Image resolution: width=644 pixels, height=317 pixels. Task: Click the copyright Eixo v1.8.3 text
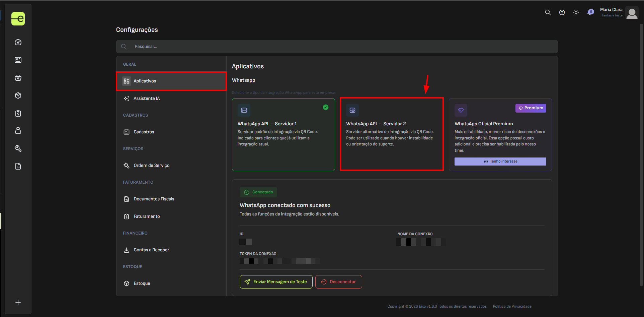[437, 306]
